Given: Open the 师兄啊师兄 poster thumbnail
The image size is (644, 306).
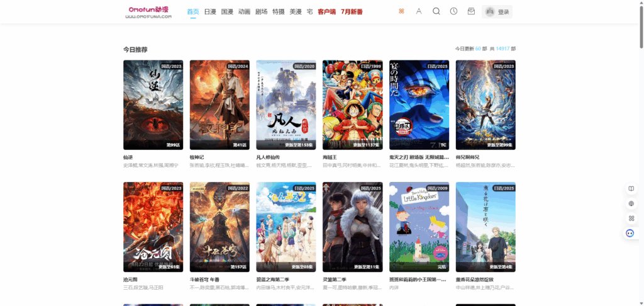Looking at the screenshot, I should (486, 105).
